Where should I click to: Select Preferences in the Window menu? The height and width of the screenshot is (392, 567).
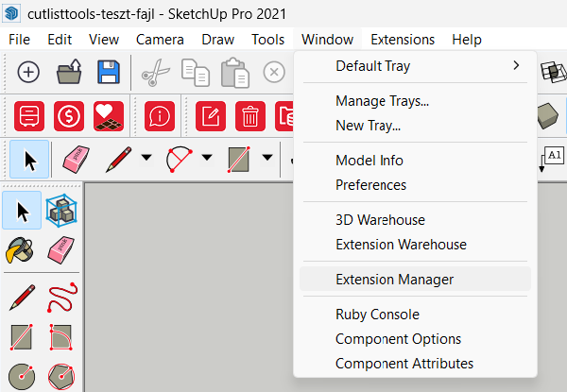point(370,185)
